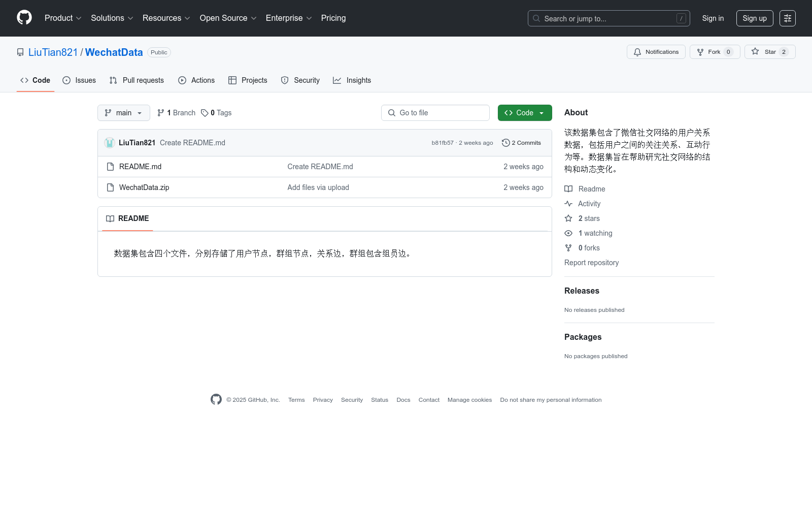Screen dimensions: 812x508
Task: Open the README.md file
Action: pyautogui.click(x=140, y=167)
